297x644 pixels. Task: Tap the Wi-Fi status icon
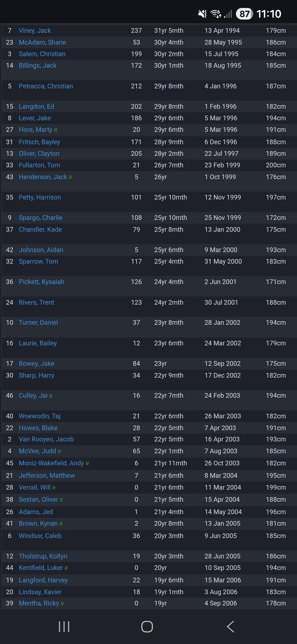[x=216, y=14]
